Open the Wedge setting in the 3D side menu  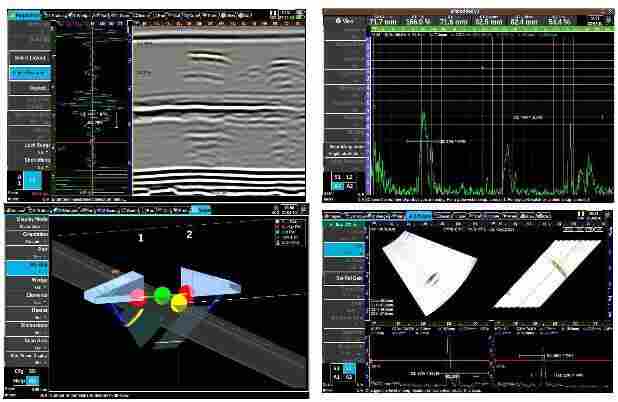coord(26,281)
